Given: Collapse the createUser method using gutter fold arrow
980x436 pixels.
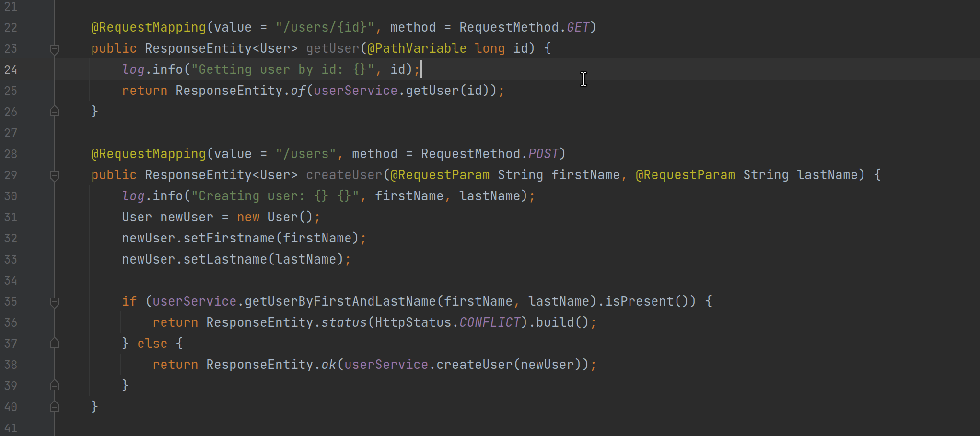Looking at the screenshot, I should pyautogui.click(x=54, y=175).
